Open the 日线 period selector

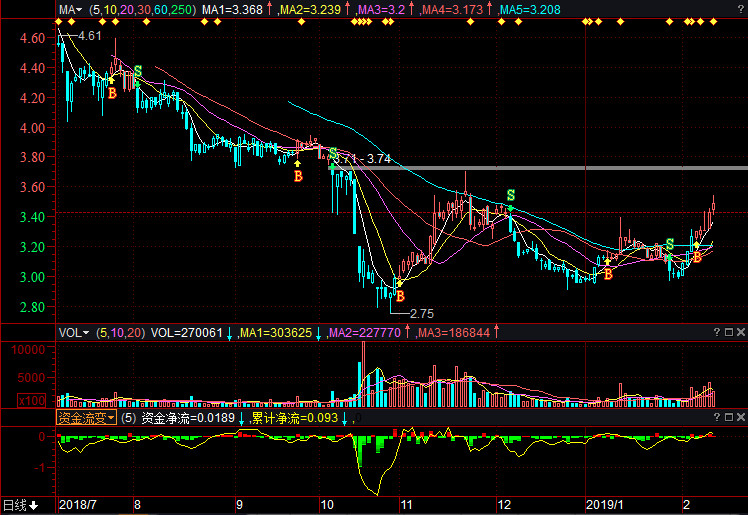point(21,505)
